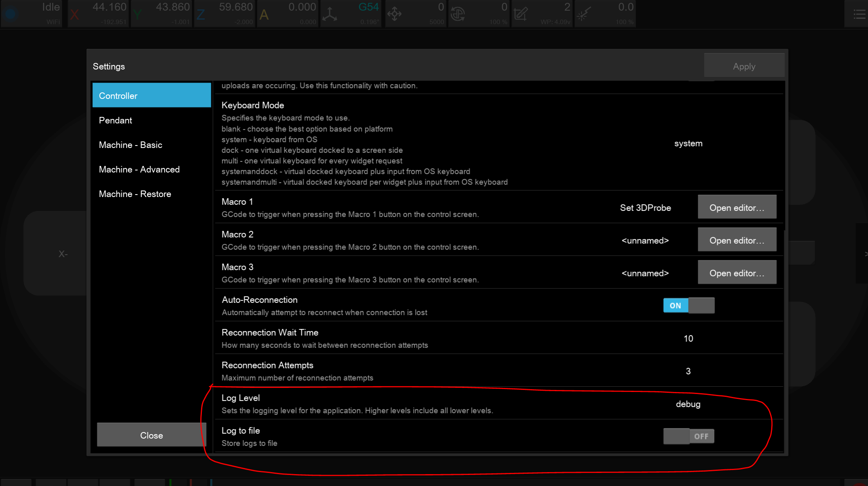Viewport: 868px width, 486px height.
Task: Enable the Log to file toggle
Action: (689, 436)
